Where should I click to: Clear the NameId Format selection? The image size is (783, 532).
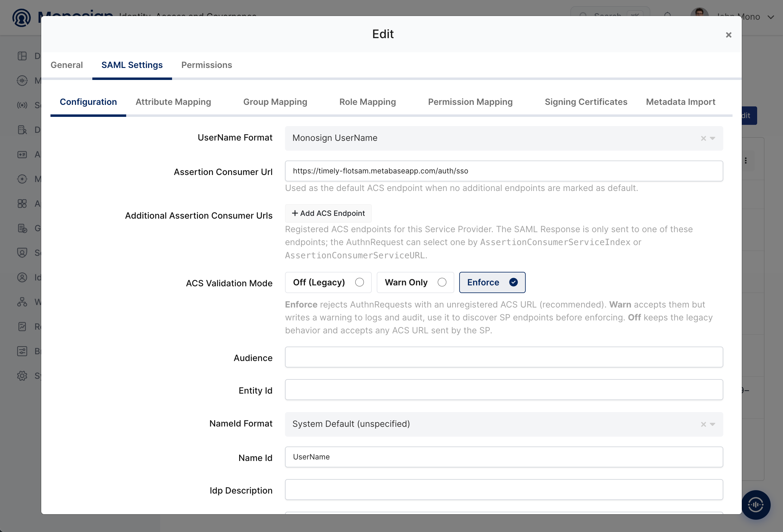pyautogui.click(x=703, y=424)
